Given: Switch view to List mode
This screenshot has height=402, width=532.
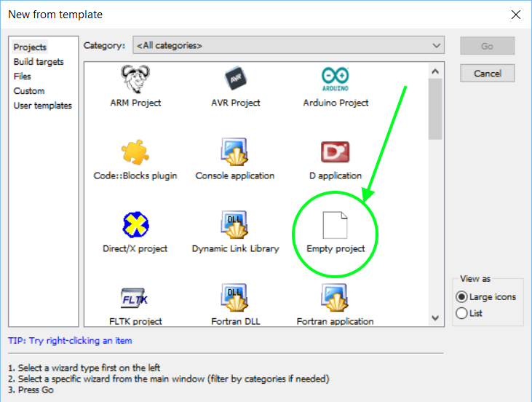Looking at the screenshot, I should tap(461, 313).
